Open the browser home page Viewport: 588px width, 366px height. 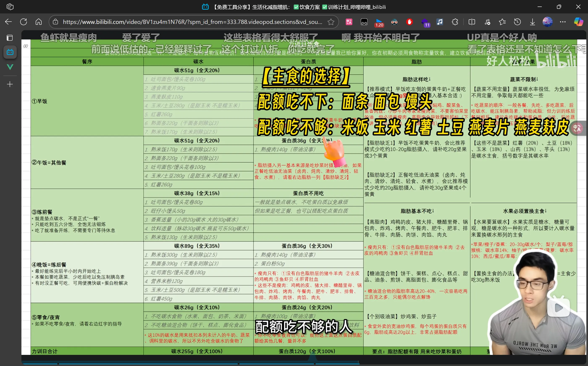[39, 22]
